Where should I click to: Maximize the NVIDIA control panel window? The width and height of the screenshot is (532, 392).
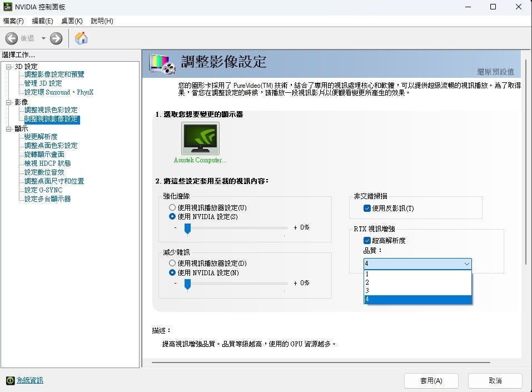493,7
